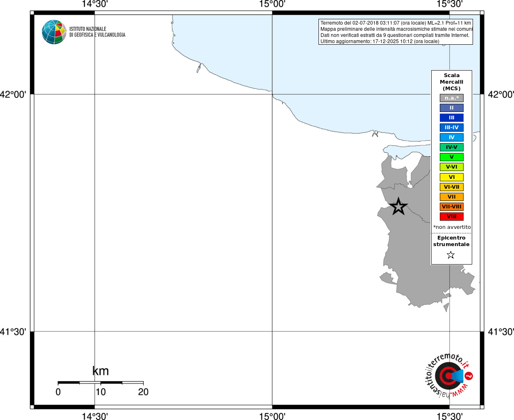
Task: Select the IV-V green legend swatch
Action: pos(452,147)
